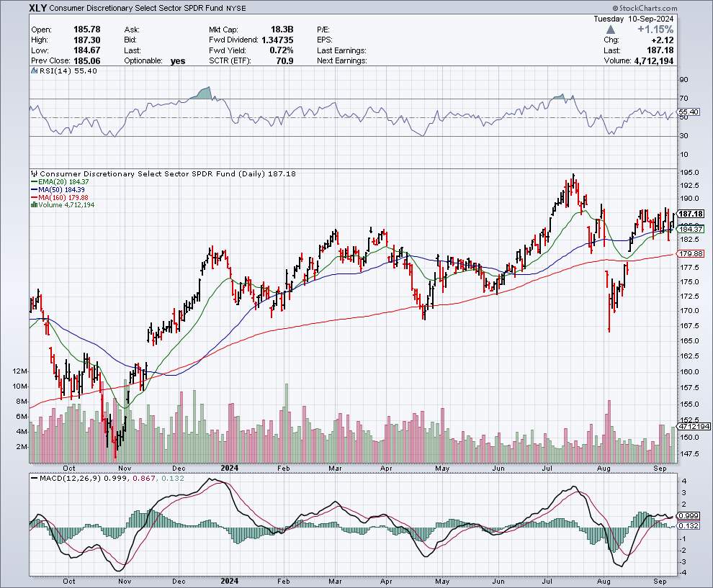Click the SCTR (ETF) value 70.9

[x=284, y=61]
